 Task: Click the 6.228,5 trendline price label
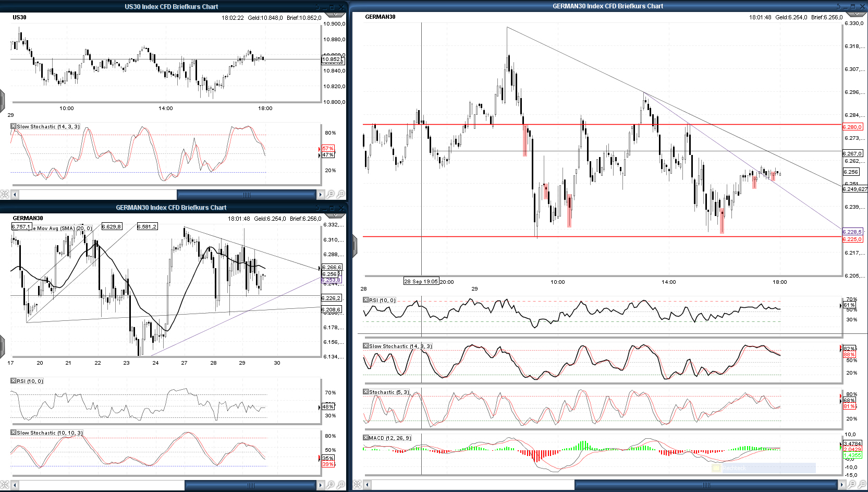(852, 232)
